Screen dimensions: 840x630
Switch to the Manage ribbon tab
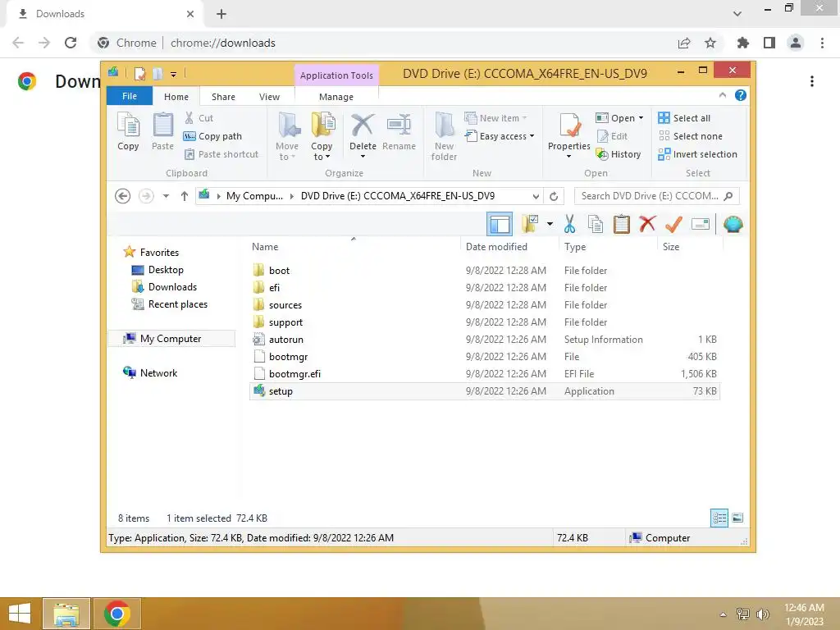[x=336, y=97]
